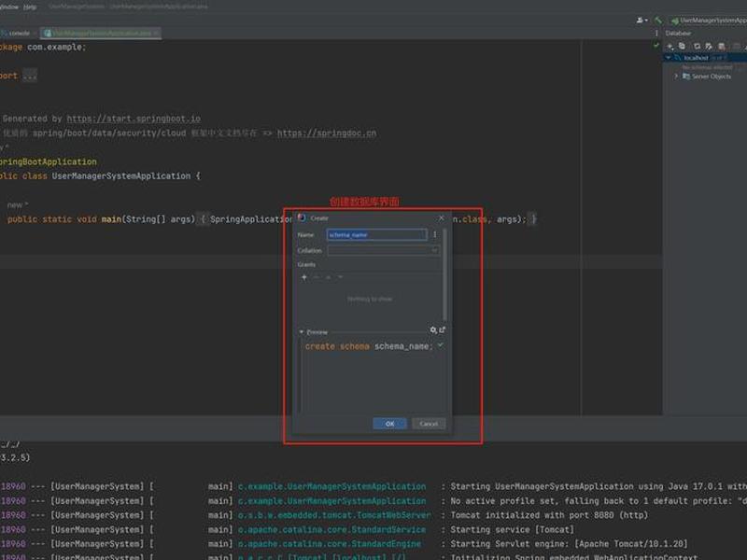Open Database panel's options kebab menu

[656, 34]
